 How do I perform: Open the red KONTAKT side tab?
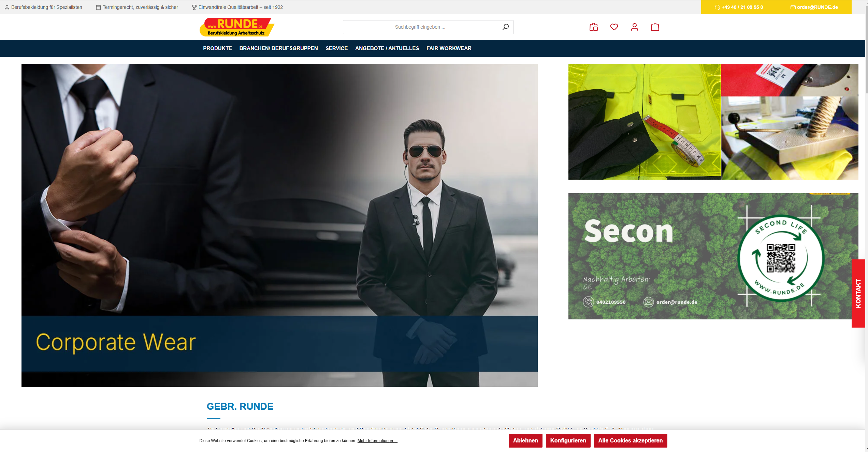pyautogui.click(x=858, y=293)
